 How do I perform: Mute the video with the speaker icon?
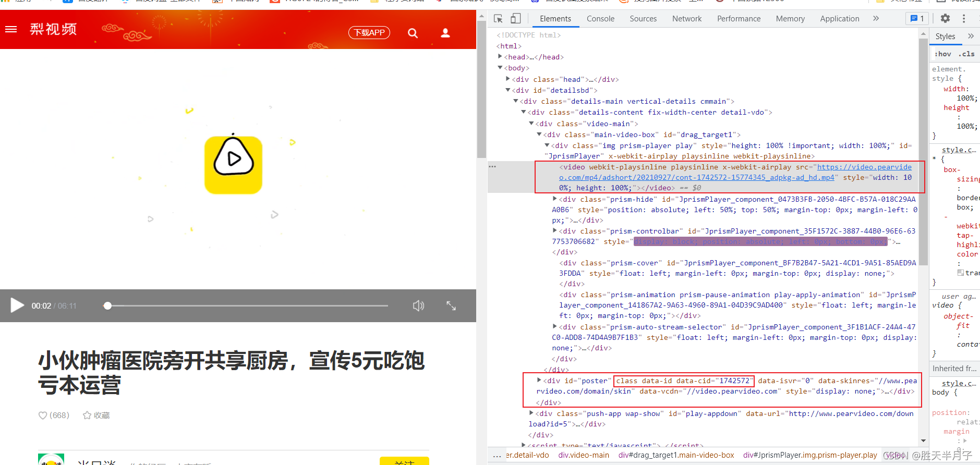pos(418,305)
